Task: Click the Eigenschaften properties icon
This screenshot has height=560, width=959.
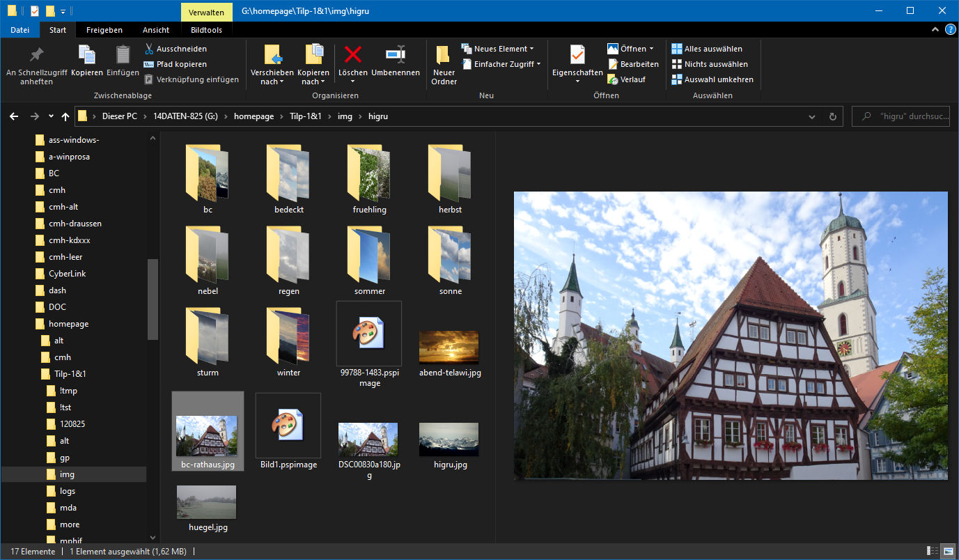Action: pos(577,55)
